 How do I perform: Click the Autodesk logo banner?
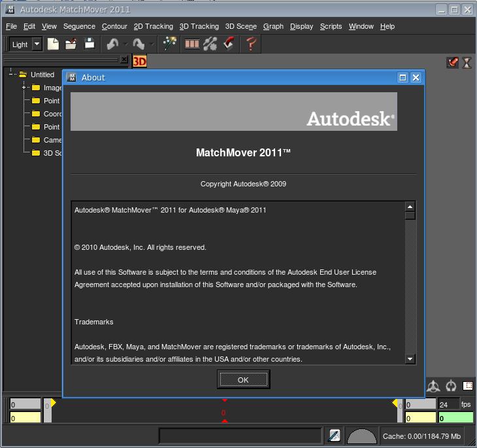234,111
